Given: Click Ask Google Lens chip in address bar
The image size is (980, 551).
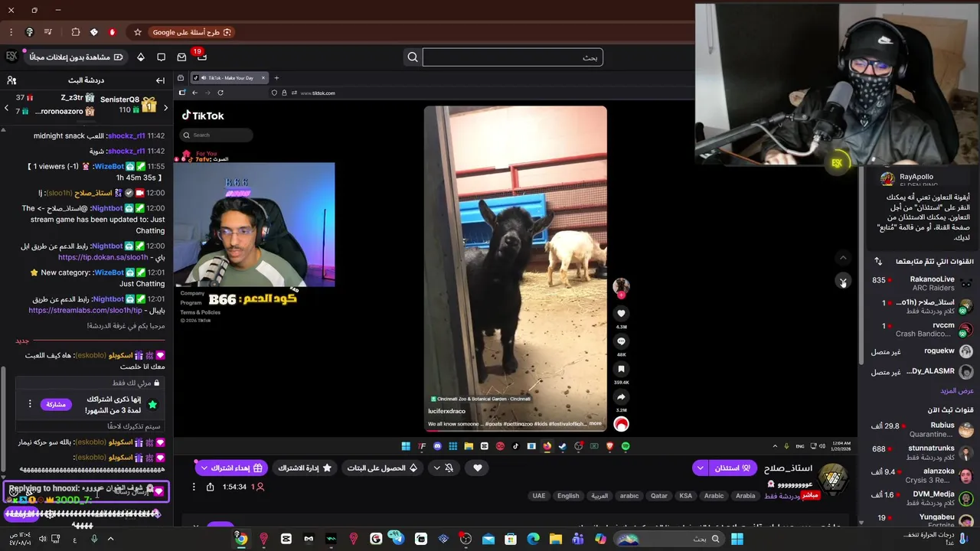Looking at the screenshot, I should (x=191, y=32).
